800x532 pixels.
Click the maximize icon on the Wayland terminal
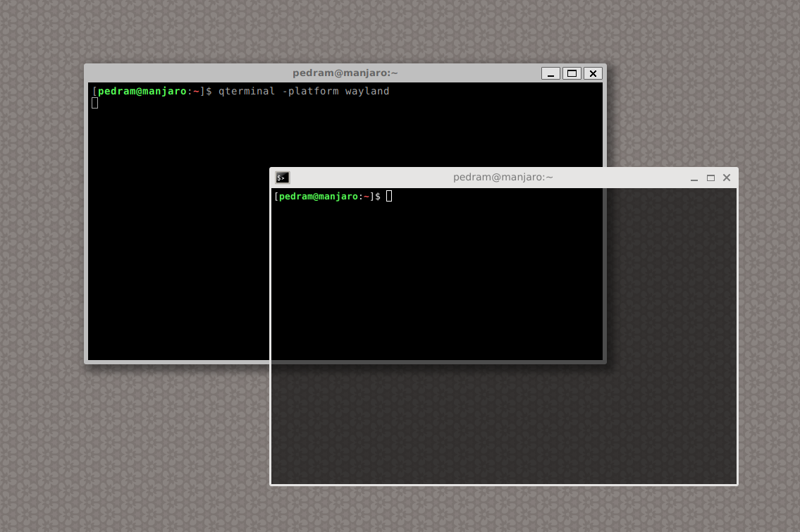pyautogui.click(x=710, y=178)
